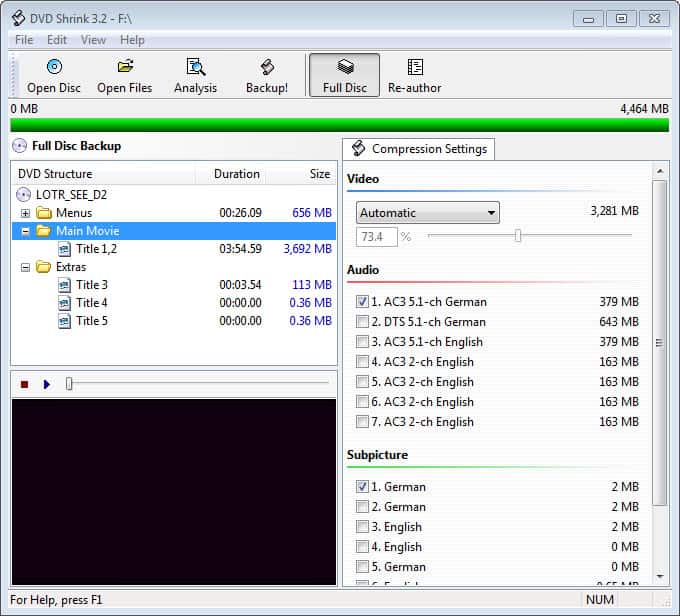Screen dimensions: 680x616
Task: Select the Title 4 row
Action: click(174, 303)
